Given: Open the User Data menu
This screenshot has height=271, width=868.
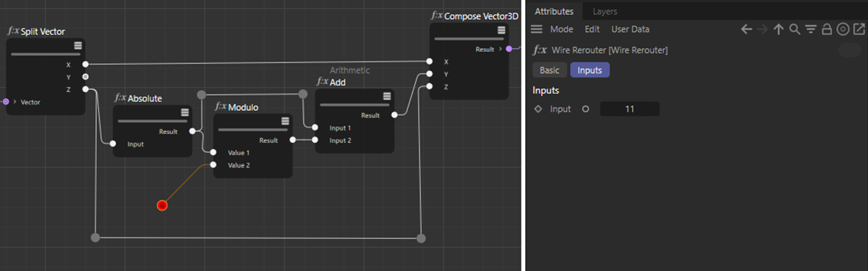Looking at the screenshot, I should 630,30.
